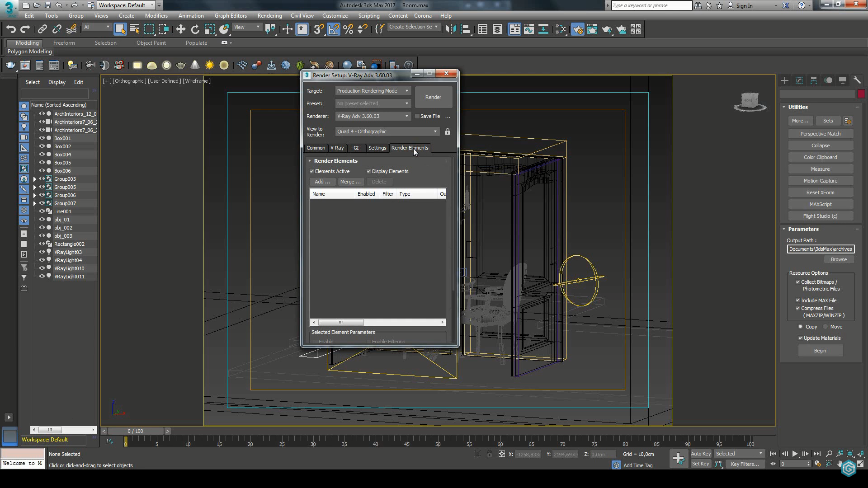Open the Rendering menu
Screen dimensions: 868x488
[x=269, y=16]
